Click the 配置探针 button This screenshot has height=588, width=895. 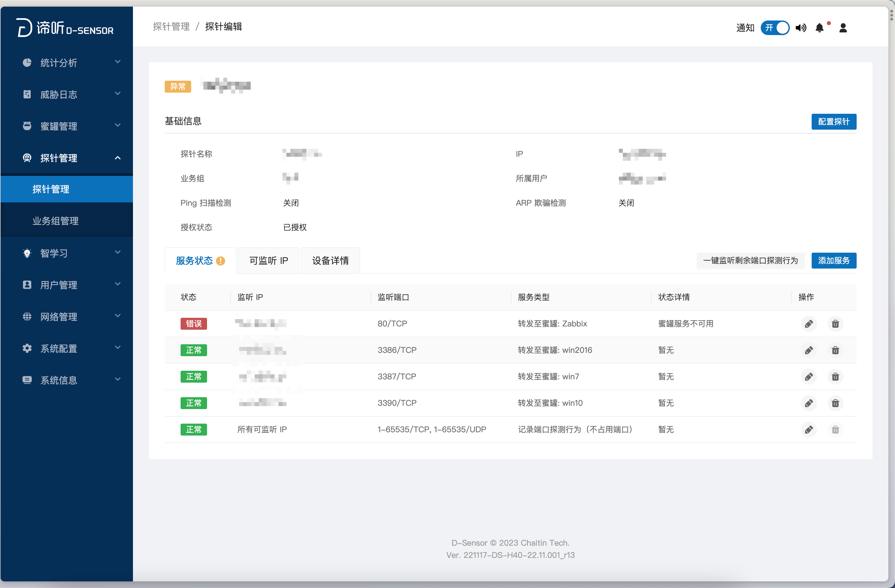pos(833,122)
